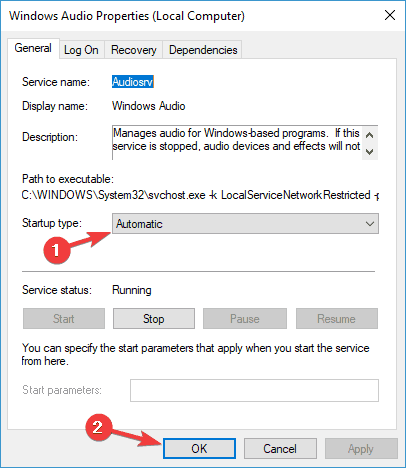Switch to the Recovery tab
Screen dimensions: 406x468
(x=133, y=50)
